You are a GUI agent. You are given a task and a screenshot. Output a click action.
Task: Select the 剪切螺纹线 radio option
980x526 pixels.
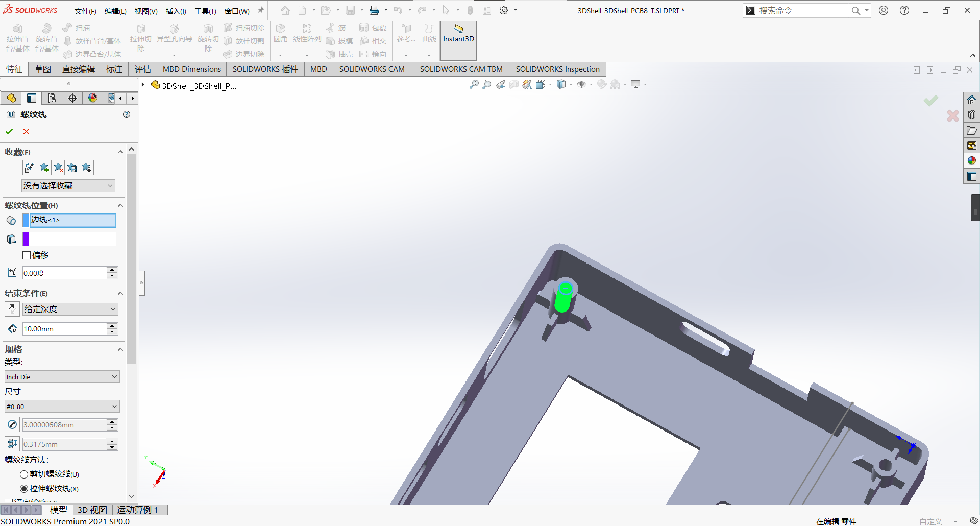click(24, 474)
